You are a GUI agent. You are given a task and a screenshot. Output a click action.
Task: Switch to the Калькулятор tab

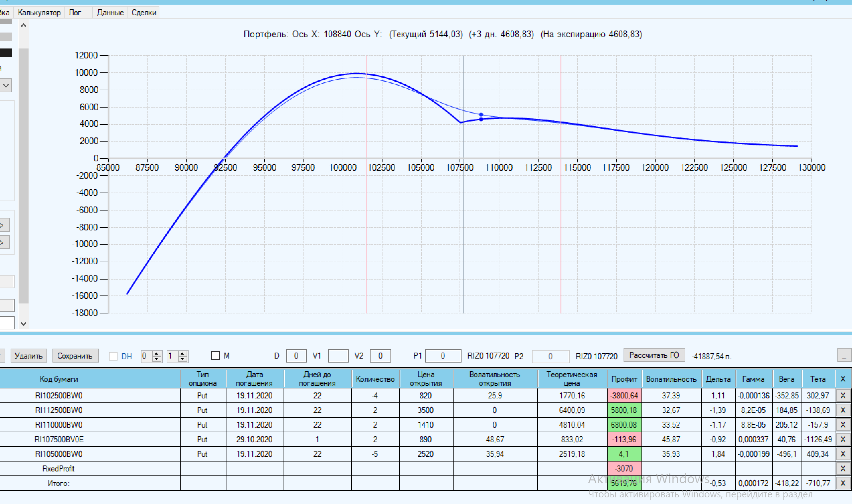tap(39, 13)
